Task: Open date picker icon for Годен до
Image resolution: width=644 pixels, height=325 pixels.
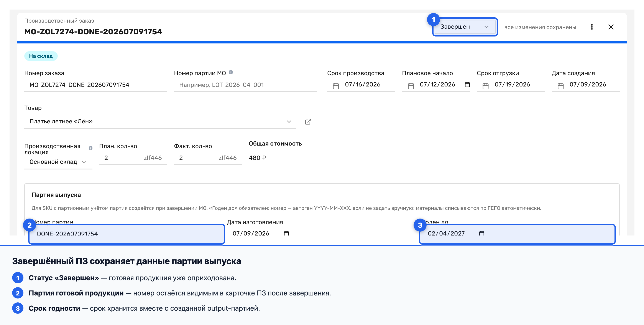Action: [x=481, y=233]
